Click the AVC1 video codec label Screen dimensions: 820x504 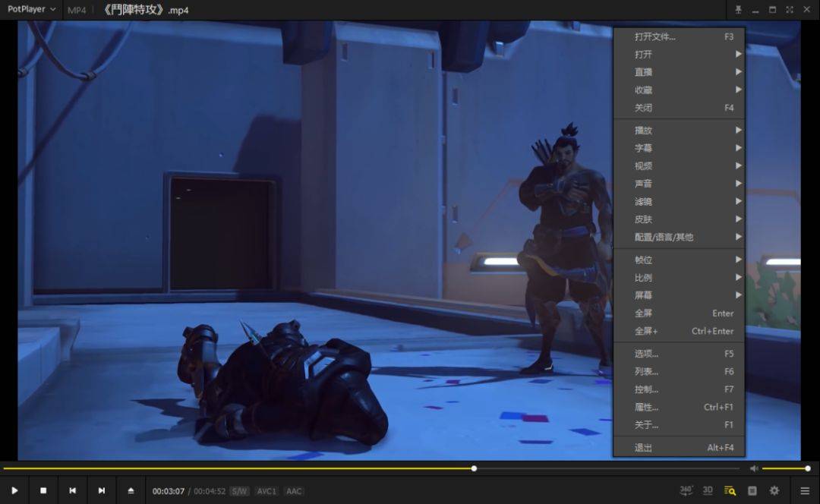pyautogui.click(x=266, y=491)
